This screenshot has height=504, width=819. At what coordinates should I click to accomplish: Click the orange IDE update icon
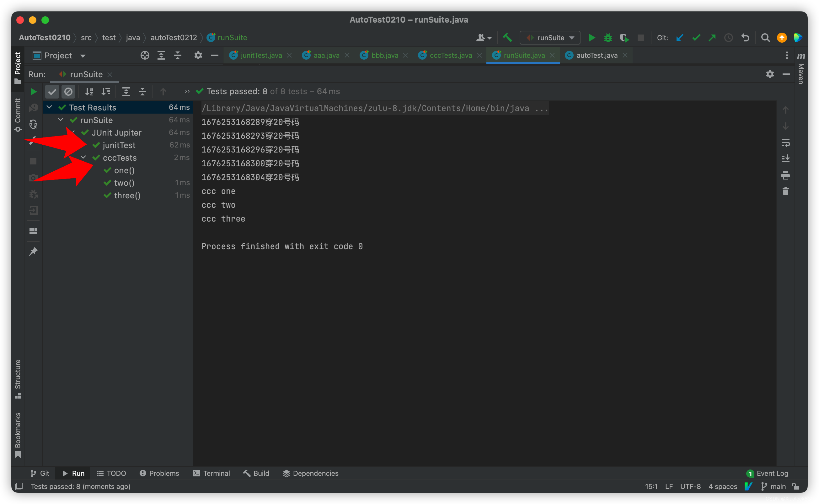point(782,38)
